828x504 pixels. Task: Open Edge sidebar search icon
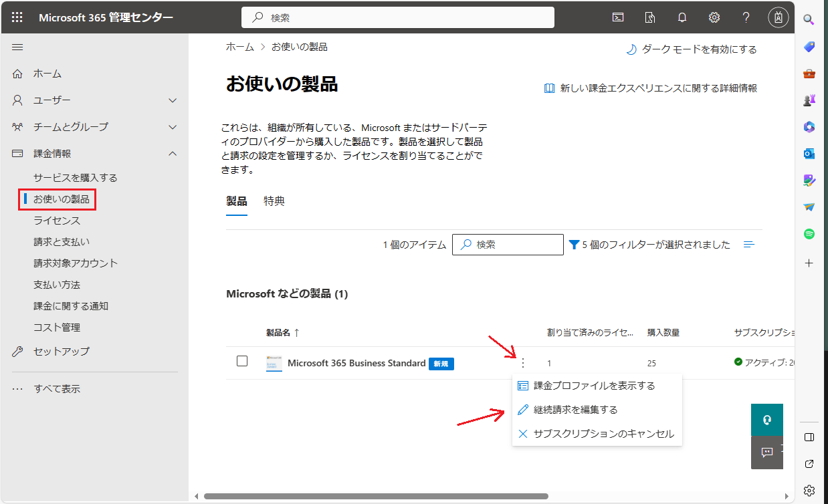809,19
